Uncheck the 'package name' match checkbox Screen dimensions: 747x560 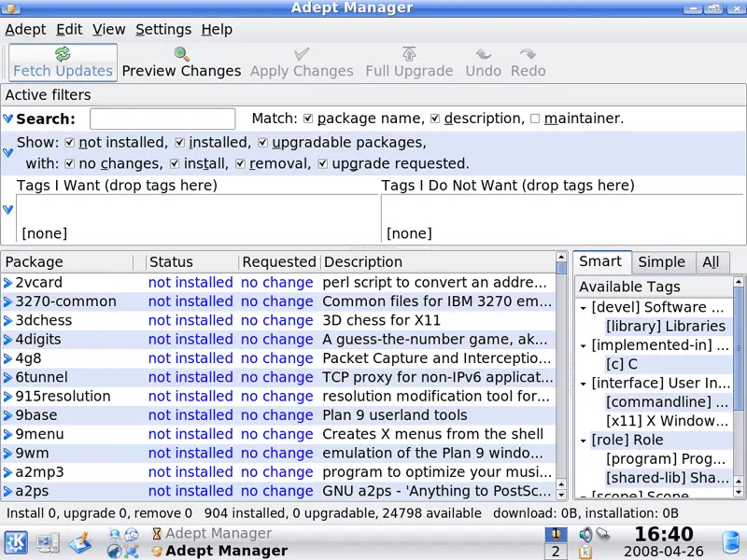[x=308, y=119]
